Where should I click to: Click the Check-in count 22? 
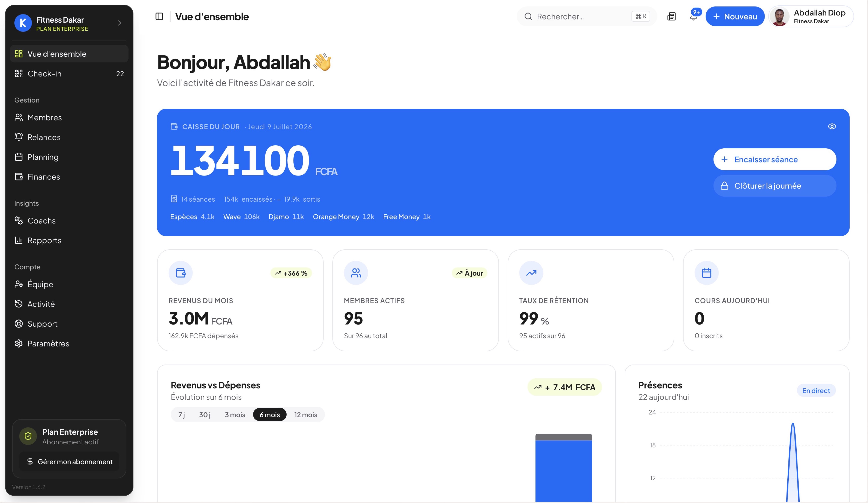pyautogui.click(x=120, y=74)
